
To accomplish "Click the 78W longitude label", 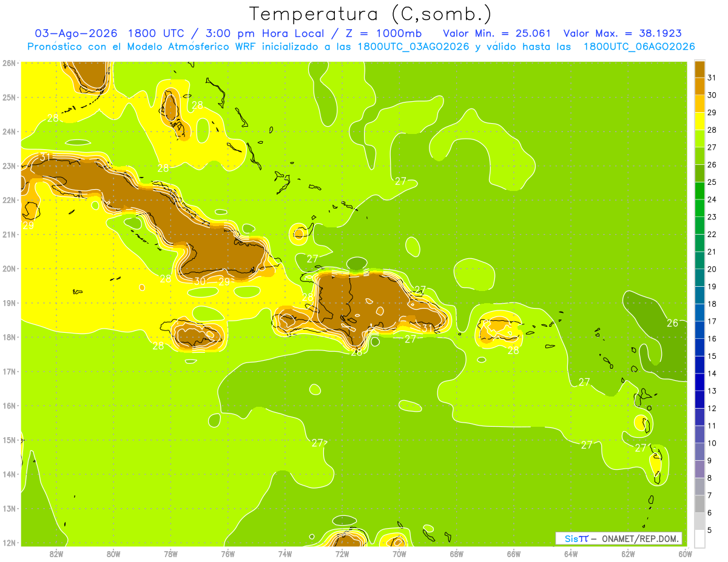I will (x=170, y=554).
